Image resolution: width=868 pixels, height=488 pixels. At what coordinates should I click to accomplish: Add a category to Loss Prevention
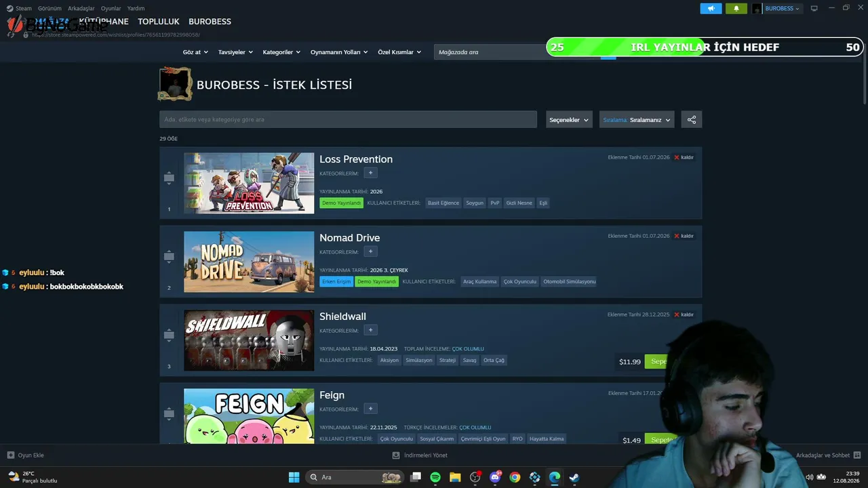pyautogui.click(x=370, y=173)
